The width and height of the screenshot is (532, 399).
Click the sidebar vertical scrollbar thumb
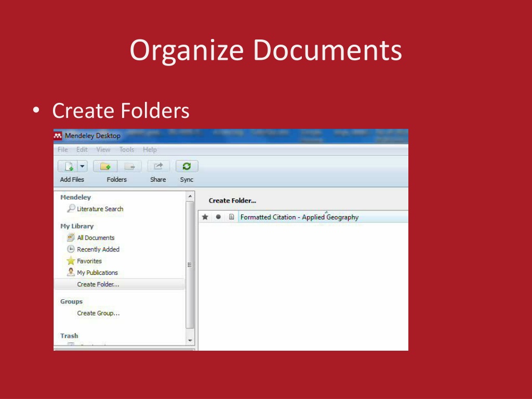pos(190,264)
